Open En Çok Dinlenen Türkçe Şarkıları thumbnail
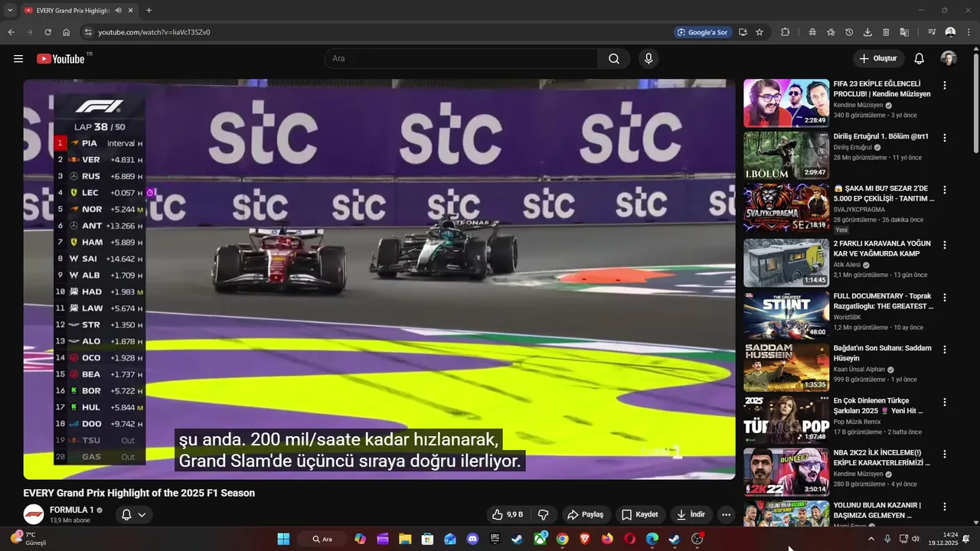 [786, 419]
